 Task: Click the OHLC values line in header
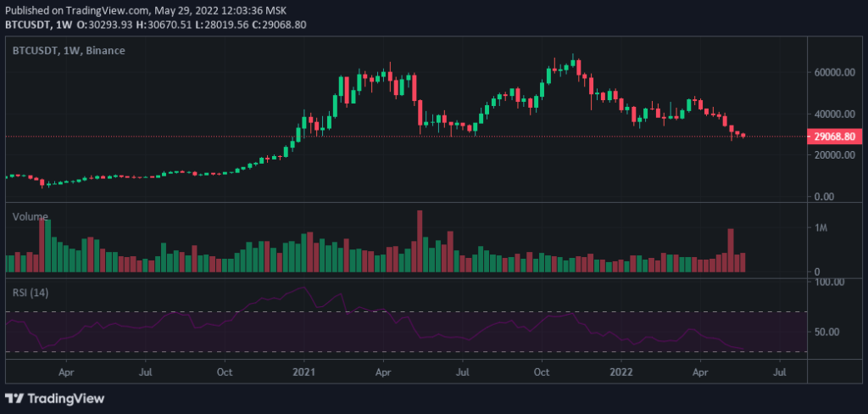coord(168,25)
